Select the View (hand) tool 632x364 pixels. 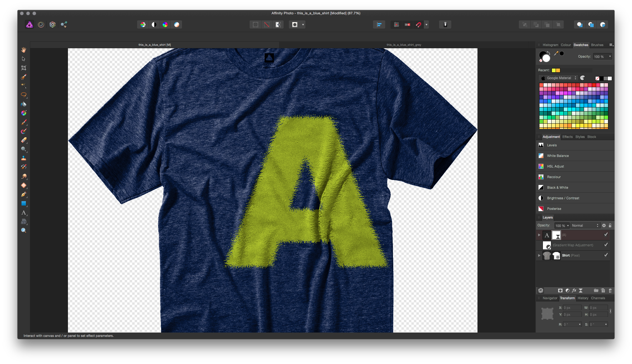tap(24, 50)
